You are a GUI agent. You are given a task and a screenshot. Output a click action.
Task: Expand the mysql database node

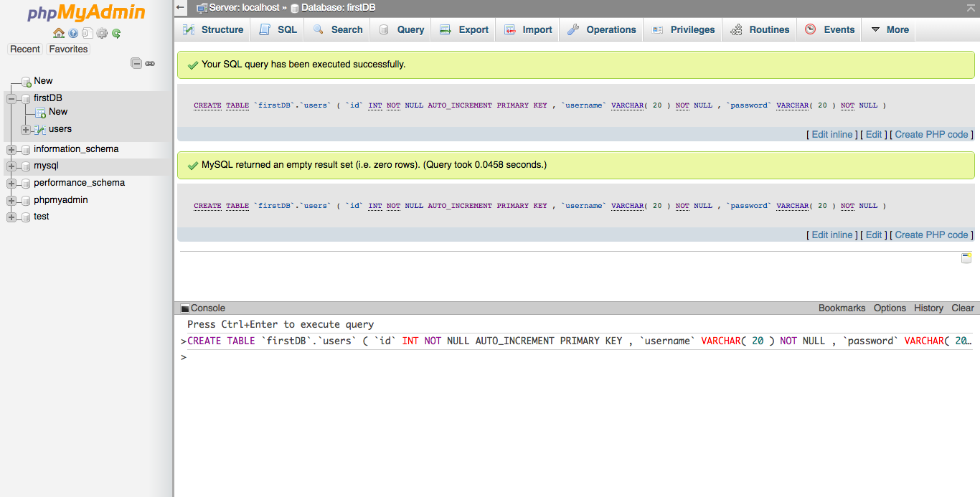(11, 166)
